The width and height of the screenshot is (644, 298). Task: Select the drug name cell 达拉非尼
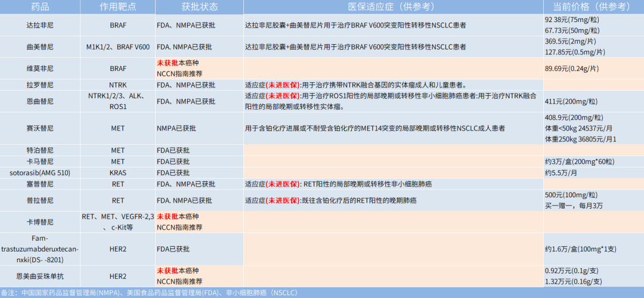pos(40,25)
